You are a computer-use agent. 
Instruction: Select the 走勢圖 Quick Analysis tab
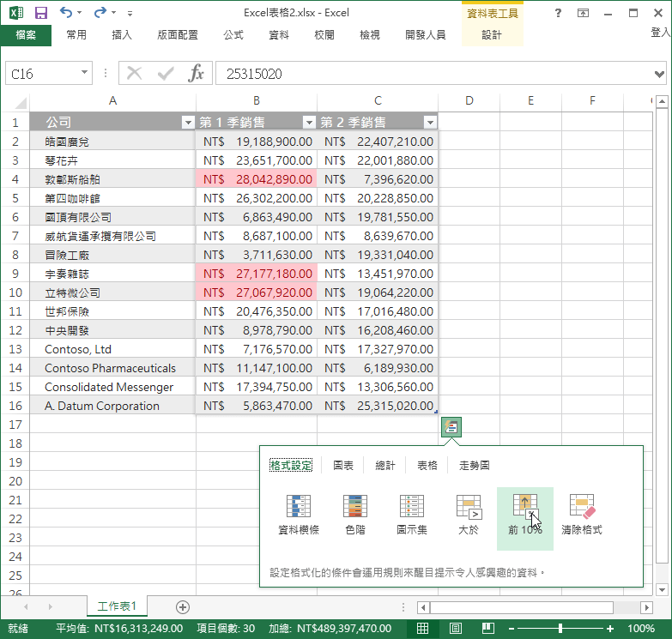point(475,465)
